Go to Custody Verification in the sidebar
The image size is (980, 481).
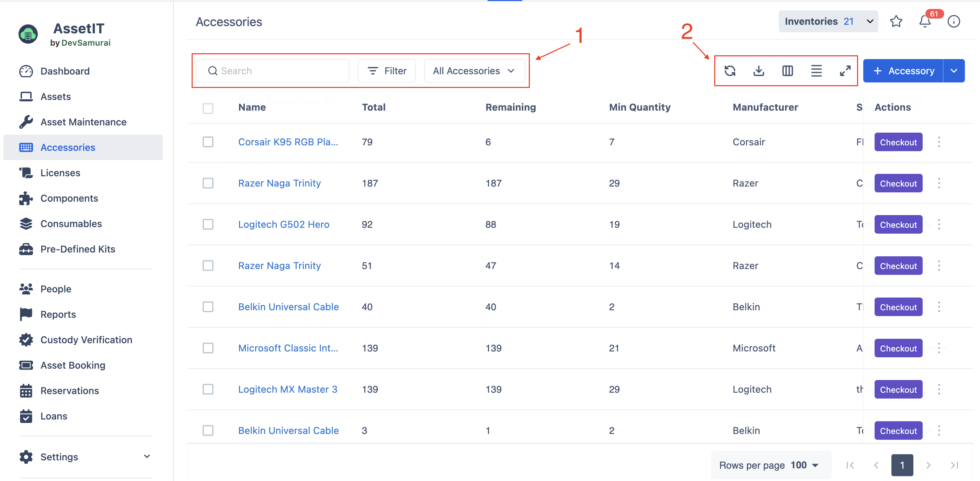(86, 340)
